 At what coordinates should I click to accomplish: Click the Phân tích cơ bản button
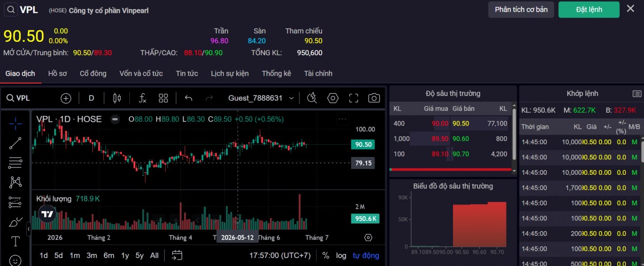(x=521, y=10)
